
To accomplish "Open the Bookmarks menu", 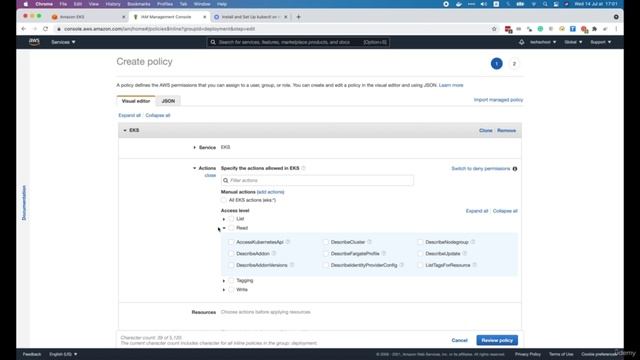I will pos(139,4).
